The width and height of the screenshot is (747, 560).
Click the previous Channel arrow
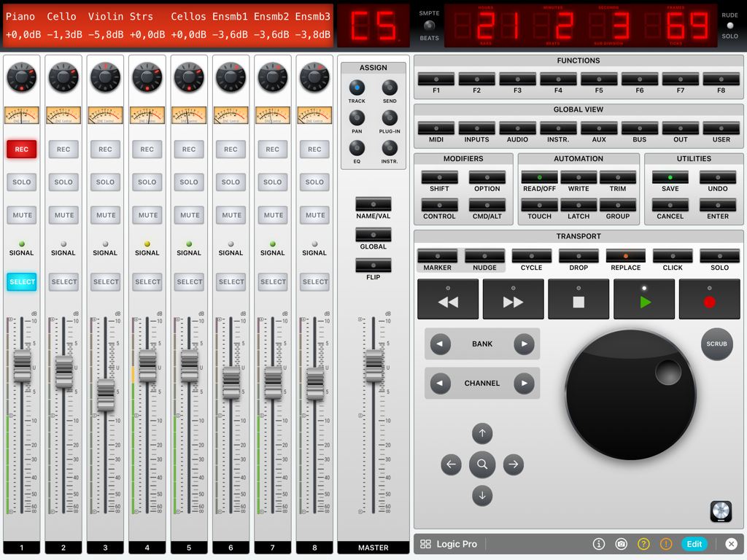click(x=440, y=383)
